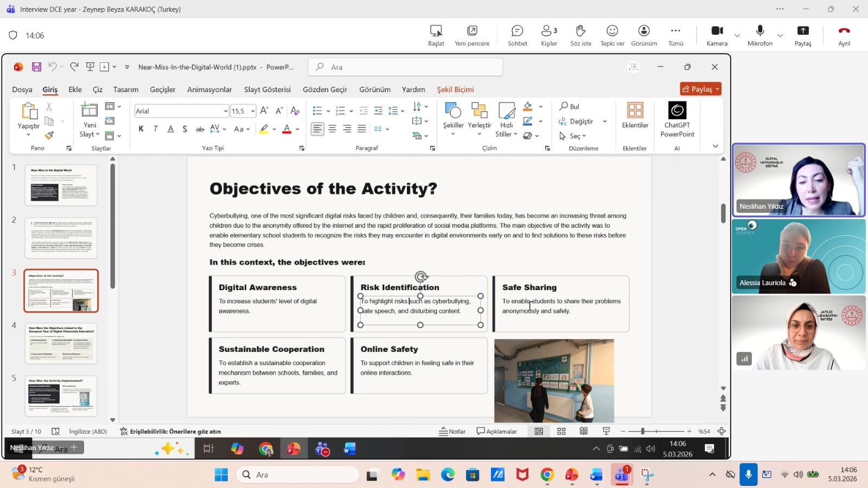Toggle the Kamera on or off
Screen dimensions: 868x488
pyautogui.click(x=717, y=31)
